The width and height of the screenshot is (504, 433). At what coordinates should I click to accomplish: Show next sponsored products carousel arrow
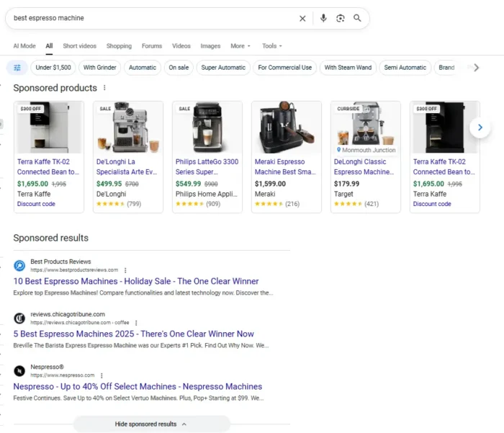480,128
